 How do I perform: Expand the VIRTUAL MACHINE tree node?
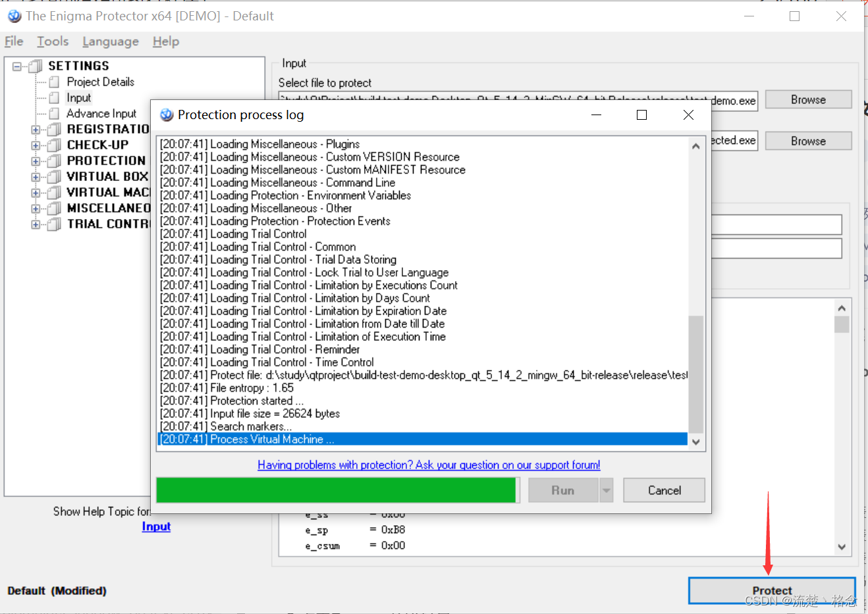[36, 193]
